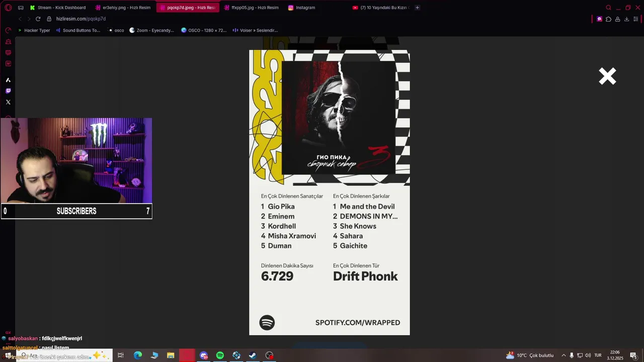Click the artist name Misha Xramovi

click(x=292, y=236)
